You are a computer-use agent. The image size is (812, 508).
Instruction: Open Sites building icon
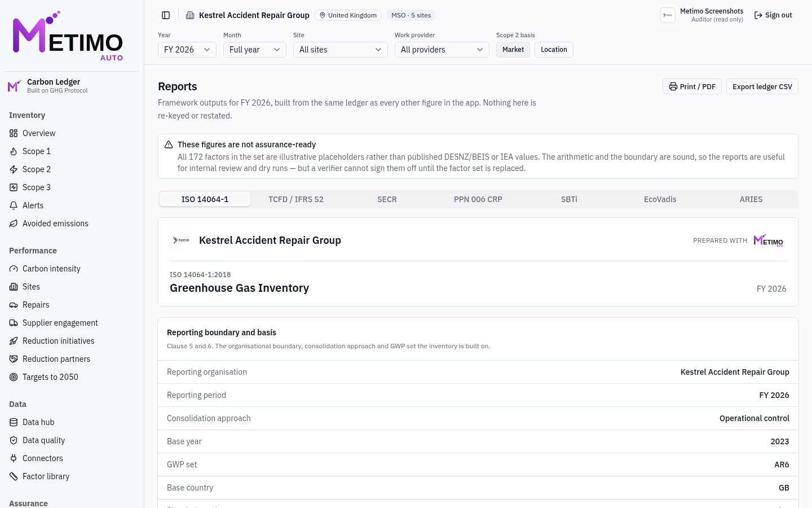tap(14, 287)
